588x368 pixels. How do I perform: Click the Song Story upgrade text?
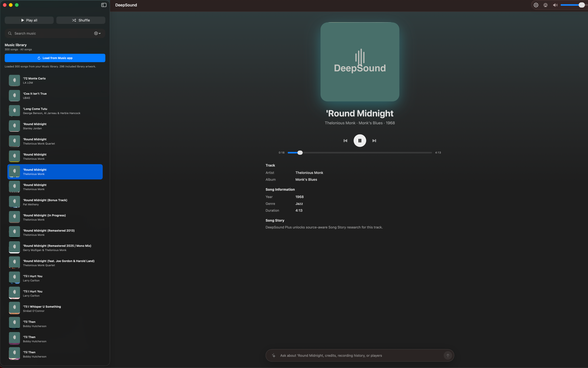324,227
